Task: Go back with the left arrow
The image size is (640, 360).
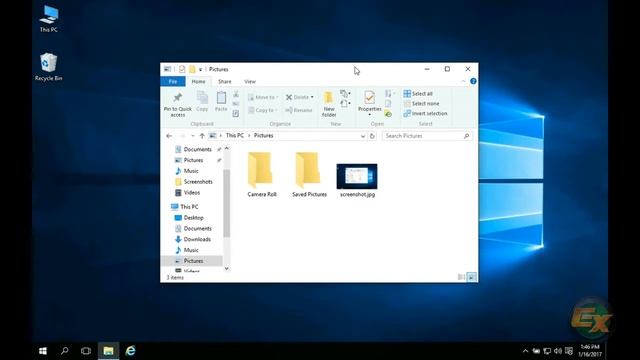Action: pyautogui.click(x=169, y=136)
